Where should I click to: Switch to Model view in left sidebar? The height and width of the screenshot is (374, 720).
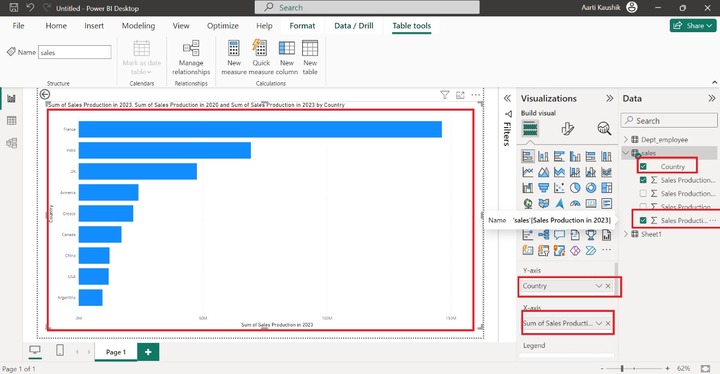[11, 143]
